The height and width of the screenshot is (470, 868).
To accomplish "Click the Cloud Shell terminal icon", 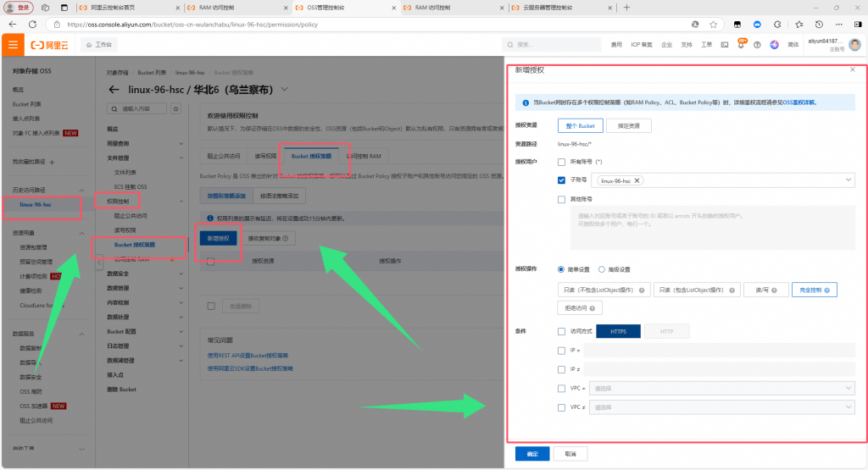I will point(725,44).
